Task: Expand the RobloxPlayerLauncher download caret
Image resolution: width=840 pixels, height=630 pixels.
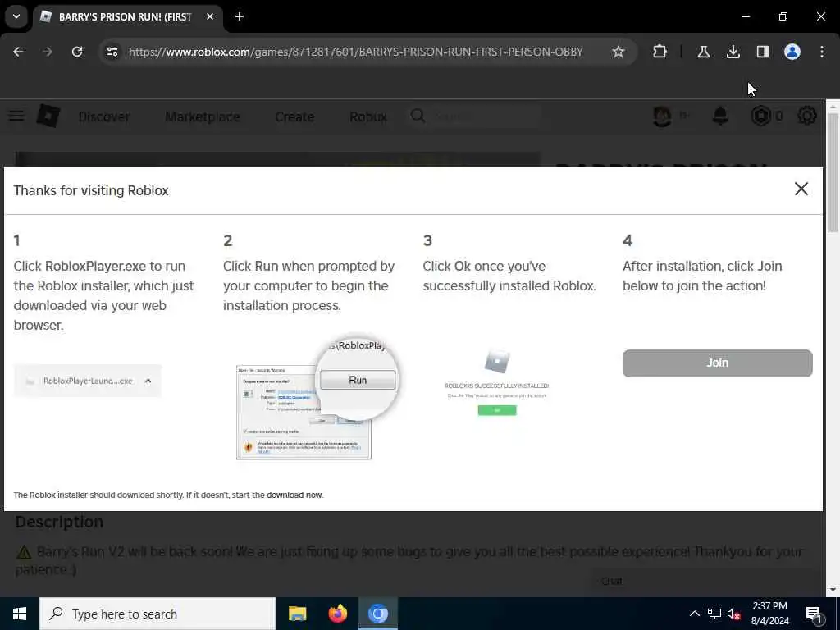Action: (x=148, y=381)
